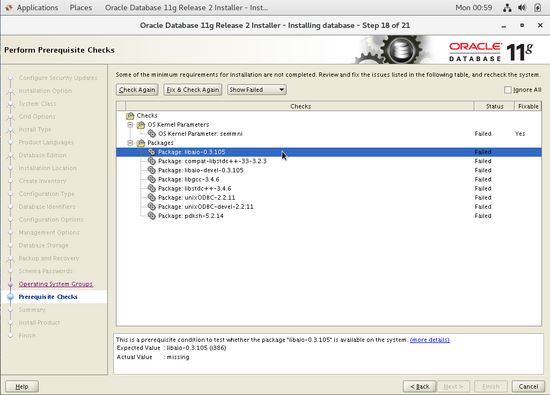This screenshot has width=550, height=395.
Task: Click the Back button
Action: 420,387
